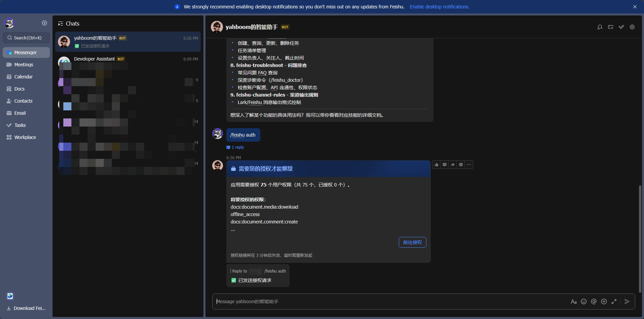Click the Meetings camera icon
Image resolution: width=644 pixels, height=319 pixels.
[x=9, y=65]
